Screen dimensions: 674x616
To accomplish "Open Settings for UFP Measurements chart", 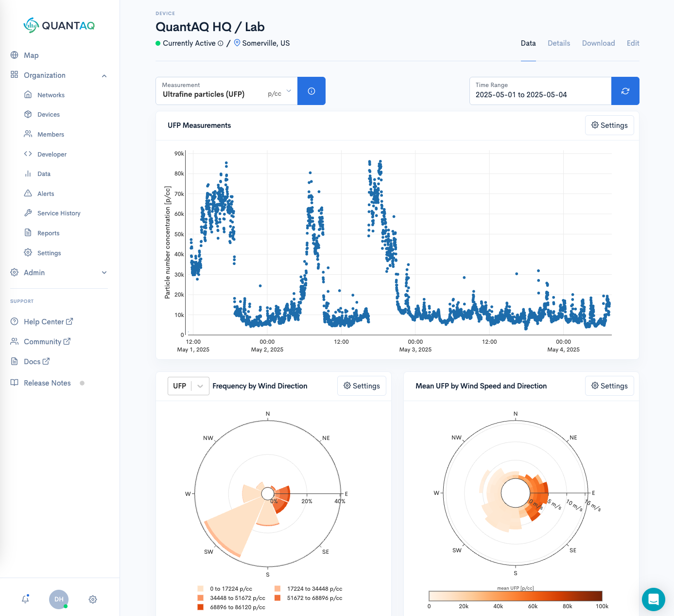I will coord(609,125).
